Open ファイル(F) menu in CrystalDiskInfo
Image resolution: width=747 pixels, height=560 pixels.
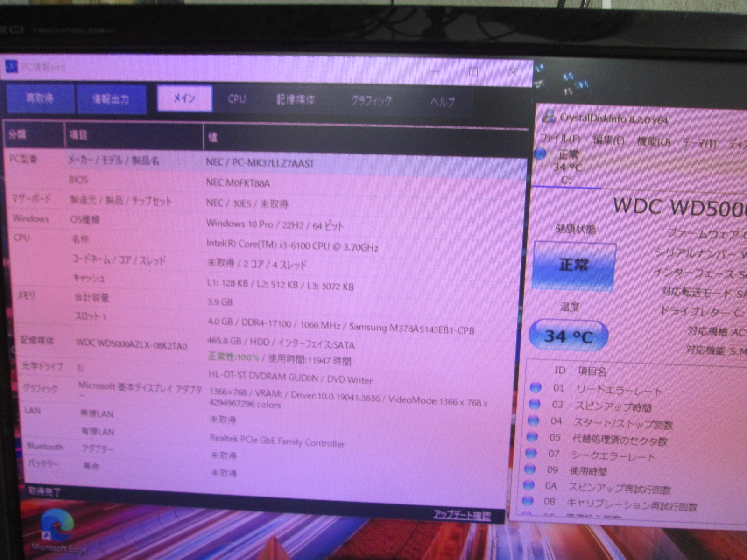pyautogui.click(x=560, y=139)
